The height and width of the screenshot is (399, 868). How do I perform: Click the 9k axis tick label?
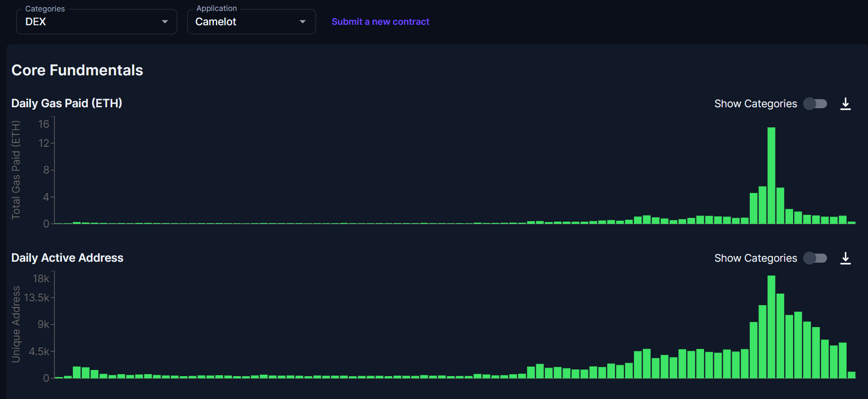(43, 324)
